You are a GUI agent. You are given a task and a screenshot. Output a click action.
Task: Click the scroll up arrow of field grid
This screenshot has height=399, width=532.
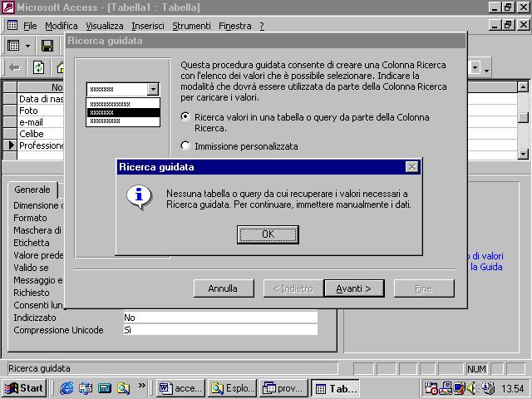[x=523, y=86]
